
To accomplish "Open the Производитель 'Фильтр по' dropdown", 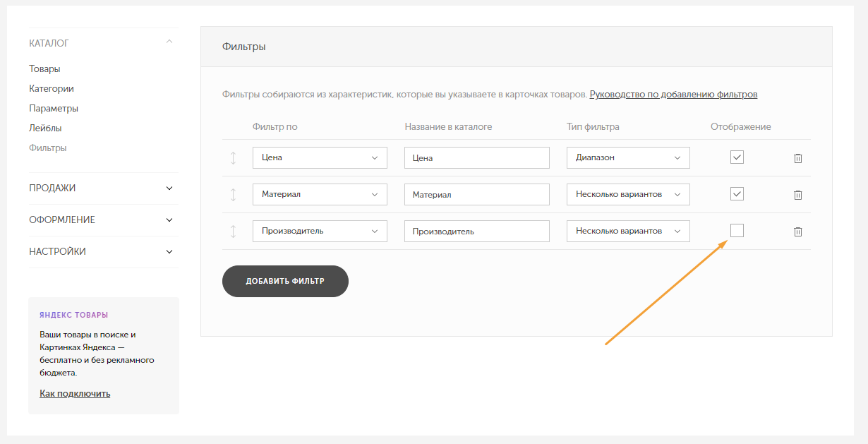I will [x=320, y=231].
